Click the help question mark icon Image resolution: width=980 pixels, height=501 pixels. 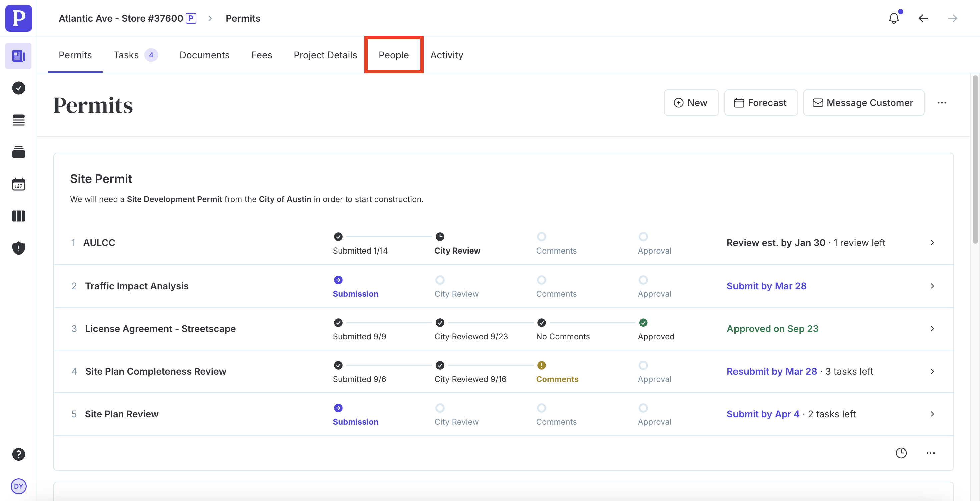(18, 454)
